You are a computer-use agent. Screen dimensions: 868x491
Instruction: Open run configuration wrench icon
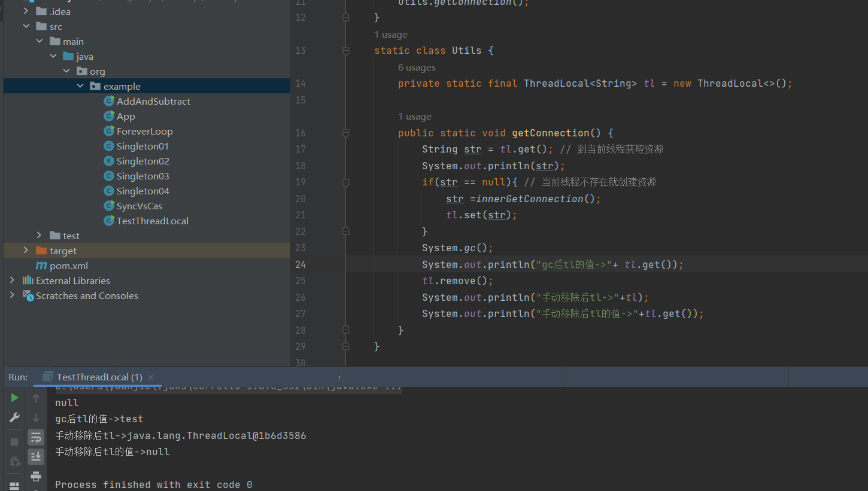pyautogui.click(x=14, y=418)
